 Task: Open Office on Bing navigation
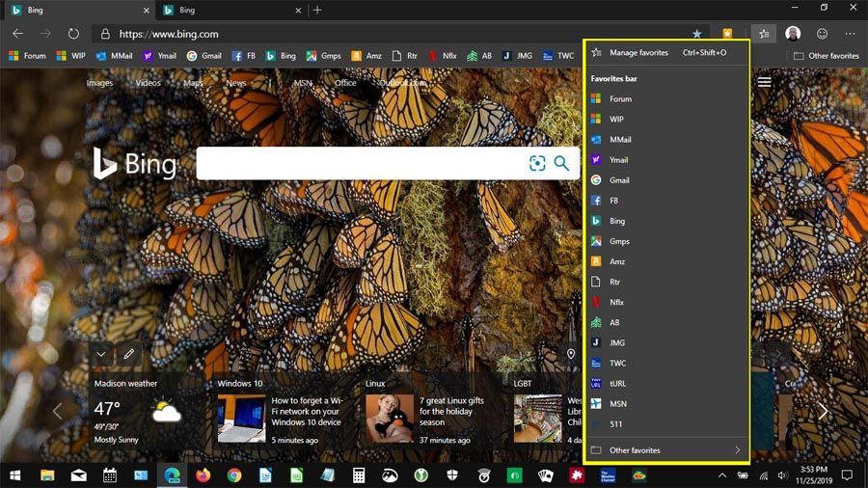(345, 83)
